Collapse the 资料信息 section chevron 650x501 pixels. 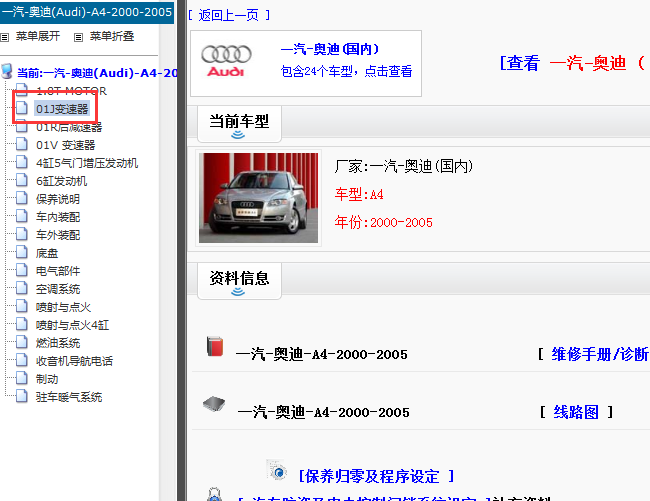pos(238,292)
